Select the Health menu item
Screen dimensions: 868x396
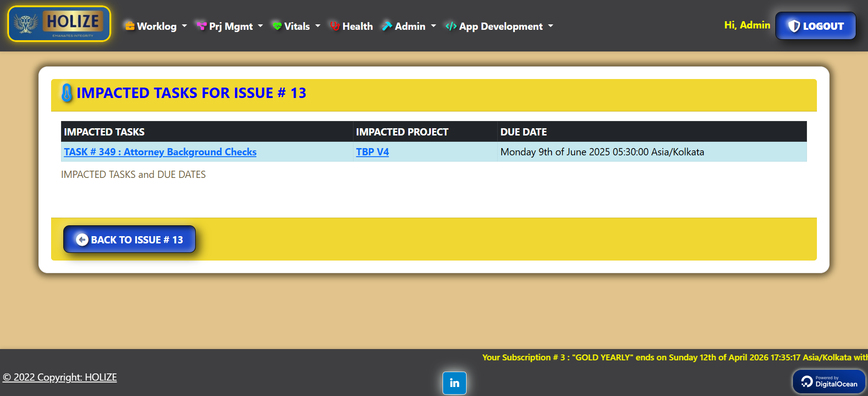click(x=357, y=26)
